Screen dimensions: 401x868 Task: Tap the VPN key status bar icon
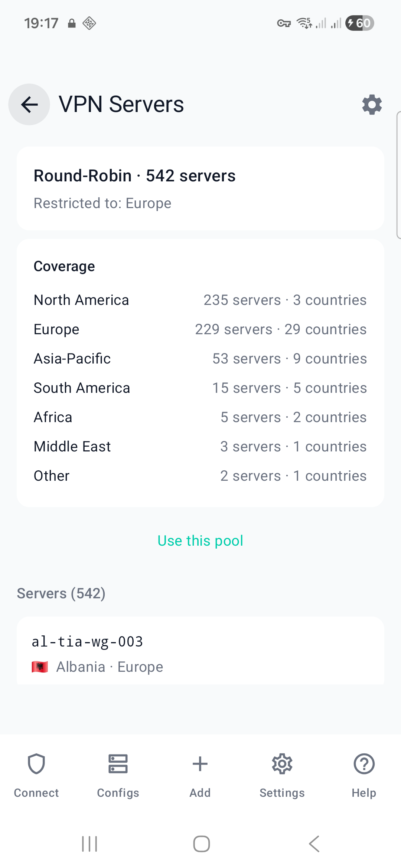pos(284,23)
